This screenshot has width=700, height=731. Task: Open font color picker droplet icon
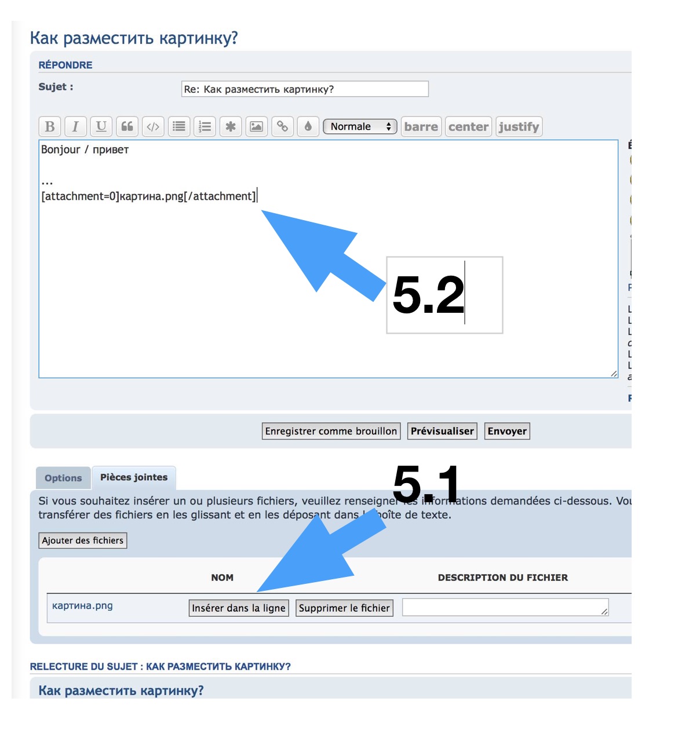308,127
